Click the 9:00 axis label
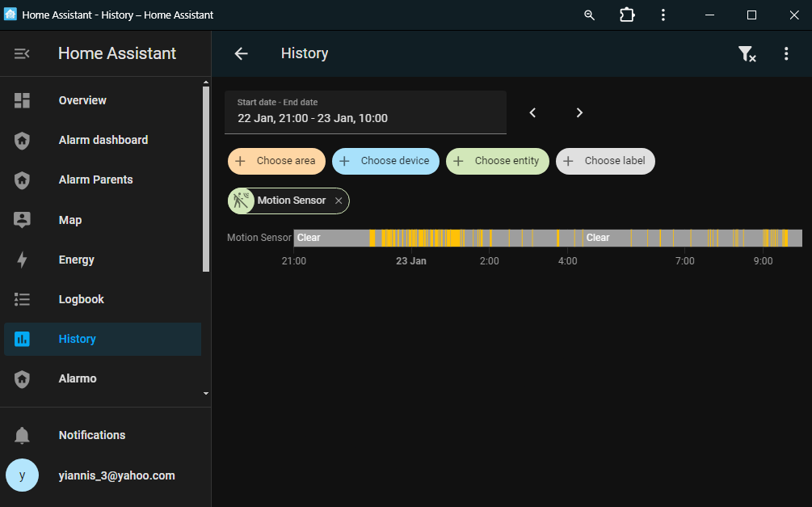Image resolution: width=812 pixels, height=507 pixels. coord(763,261)
